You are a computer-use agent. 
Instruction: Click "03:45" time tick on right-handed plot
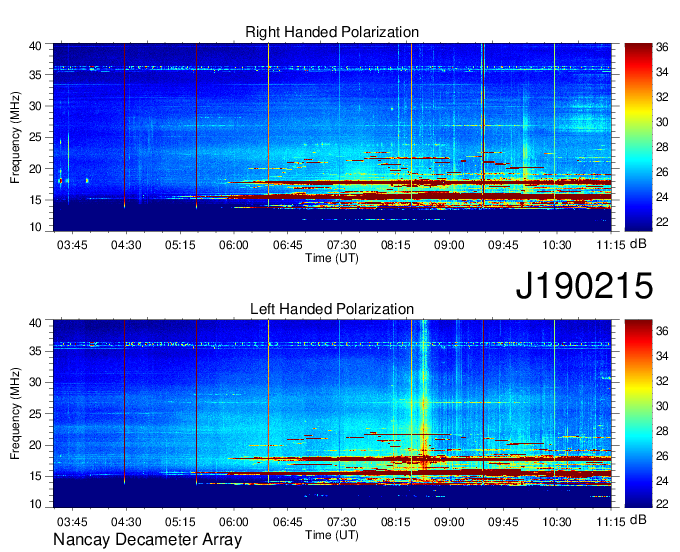72,245
